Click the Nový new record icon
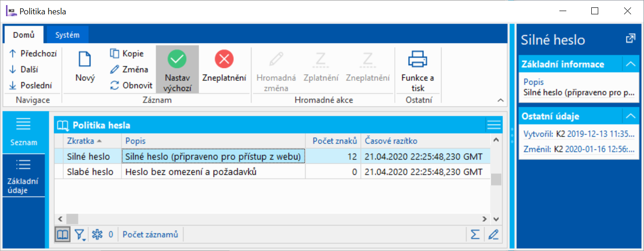 click(85, 60)
